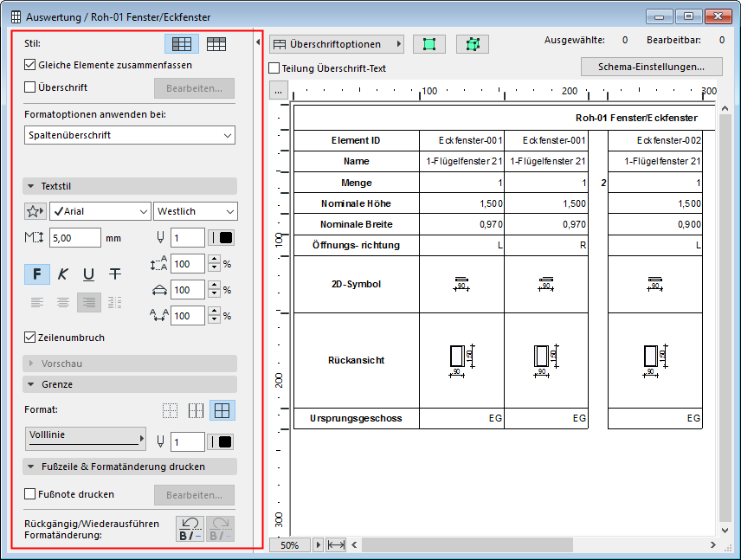Open the Spaltenüberschrift dropdown
The image size is (741, 560).
click(130, 135)
